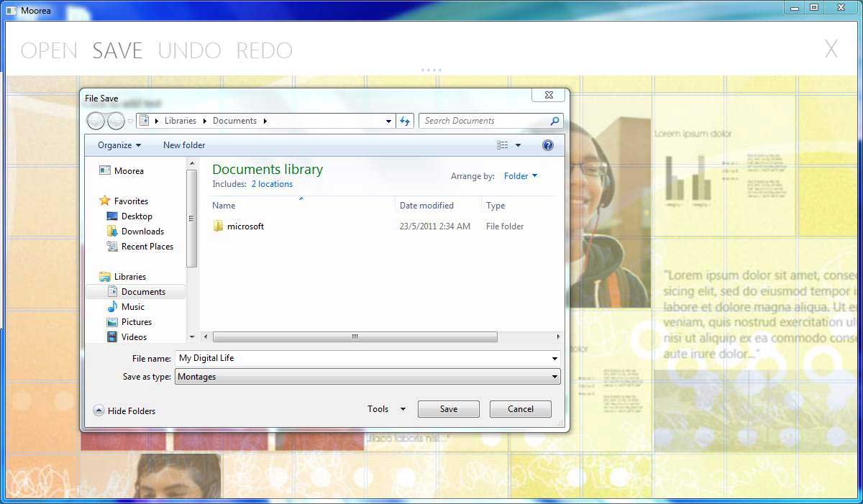The image size is (863, 504).
Task: Open dialog help with the question mark icon
Action: coord(548,145)
